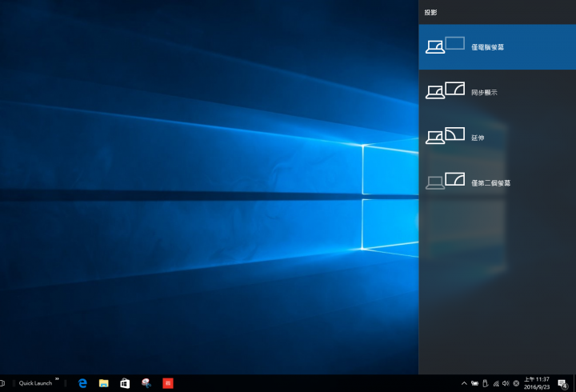Open the Windows Store taskbar icon

coord(125,383)
